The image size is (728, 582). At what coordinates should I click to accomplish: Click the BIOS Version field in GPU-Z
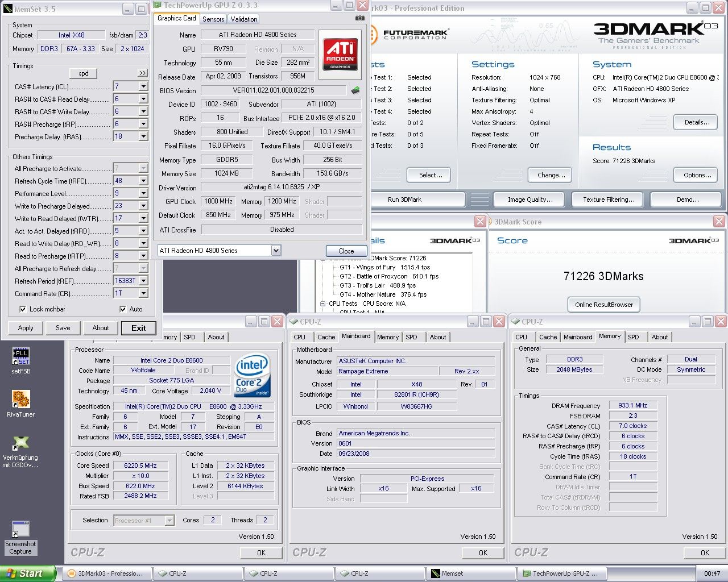tap(274, 90)
